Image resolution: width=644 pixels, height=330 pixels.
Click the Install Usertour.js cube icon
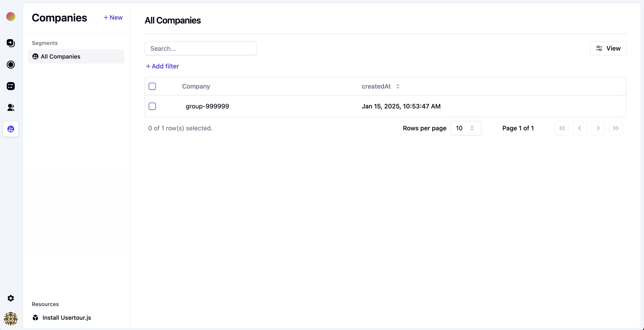click(35, 317)
